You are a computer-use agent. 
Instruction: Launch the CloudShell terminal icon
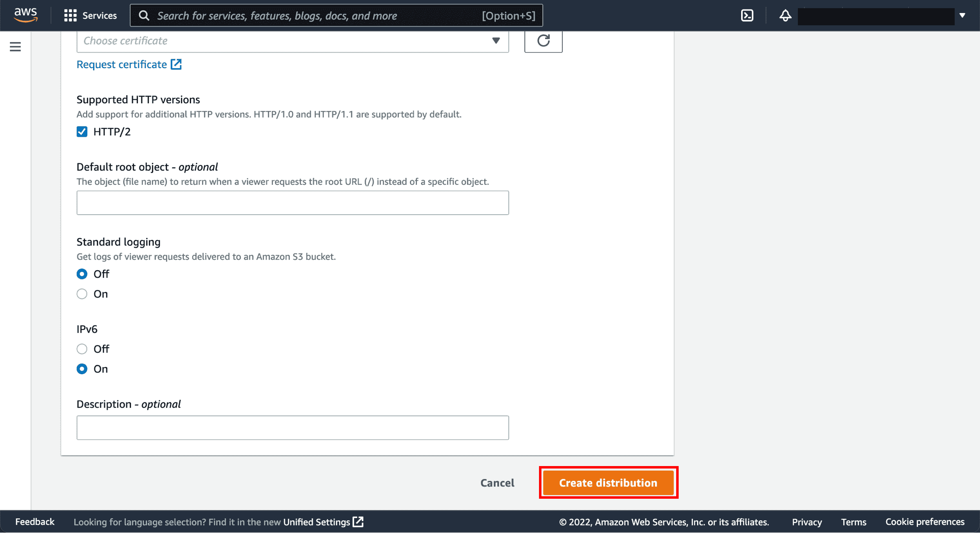pos(747,16)
